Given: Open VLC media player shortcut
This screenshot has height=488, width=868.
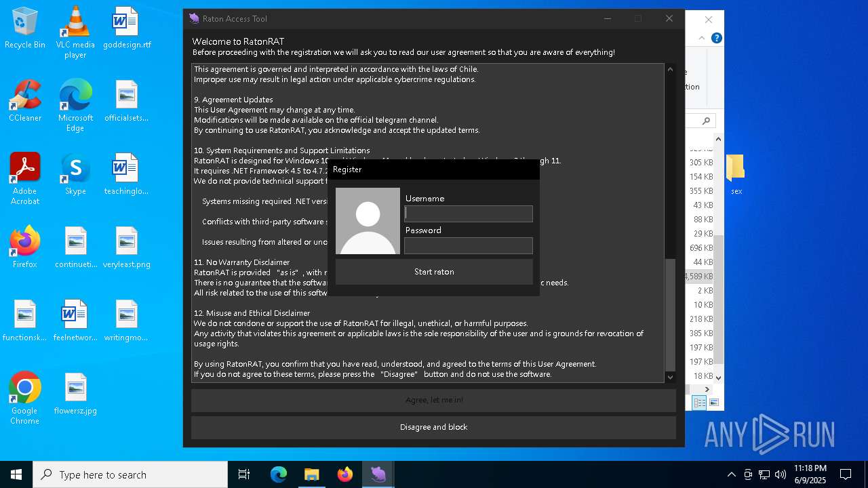Looking at the screenshot, I should [x=75, y=33].
